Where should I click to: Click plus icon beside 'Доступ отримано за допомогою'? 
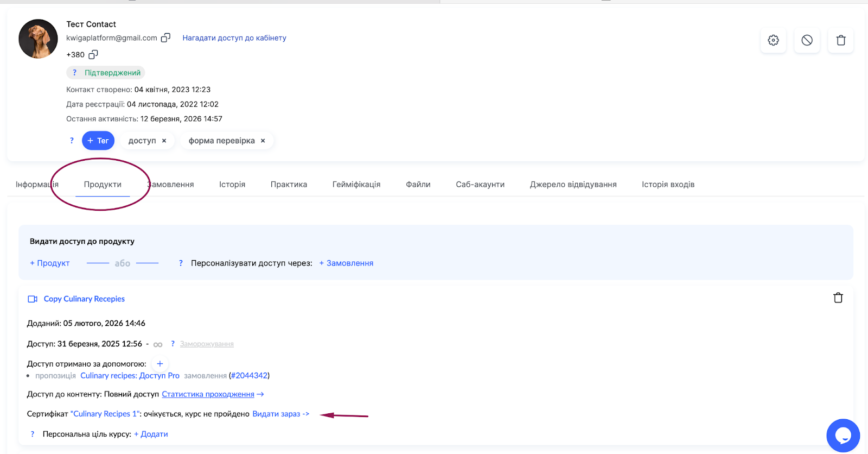click(160, 364)
